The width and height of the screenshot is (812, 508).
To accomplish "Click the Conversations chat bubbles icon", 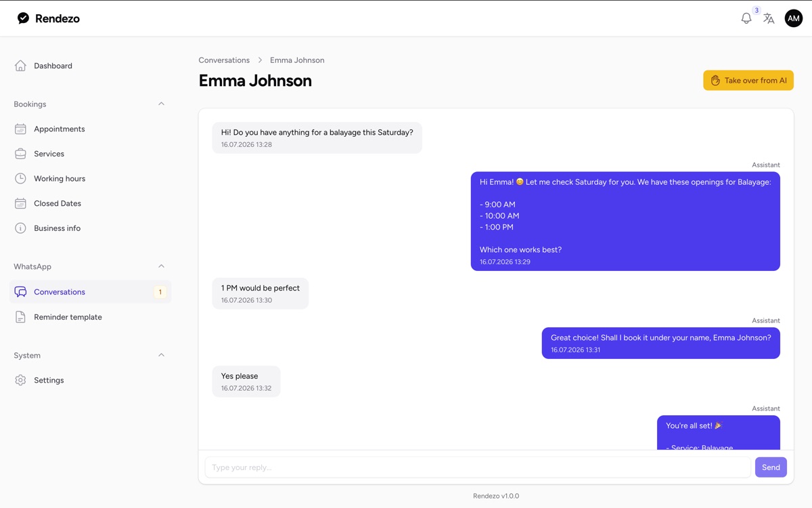I will (20, 292).
